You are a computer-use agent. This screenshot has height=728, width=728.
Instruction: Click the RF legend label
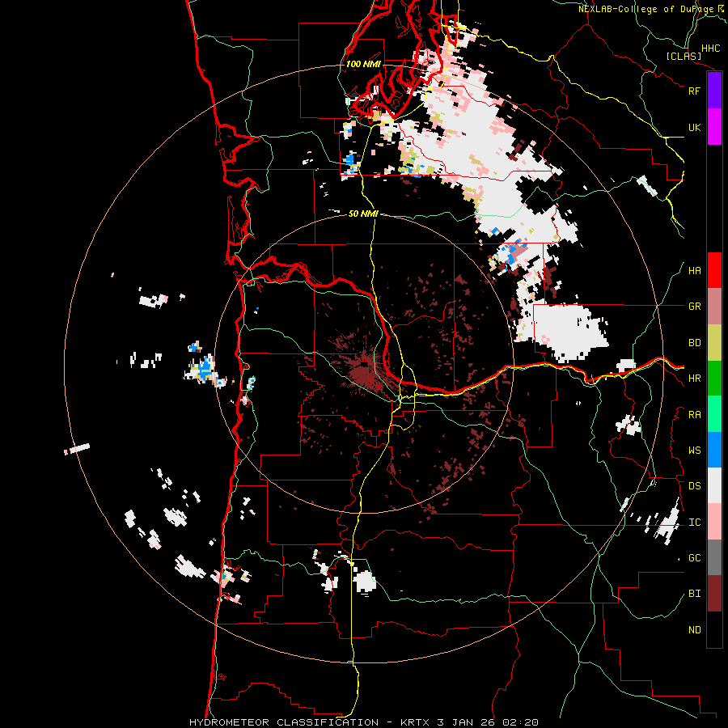click(x=694, y=91)
